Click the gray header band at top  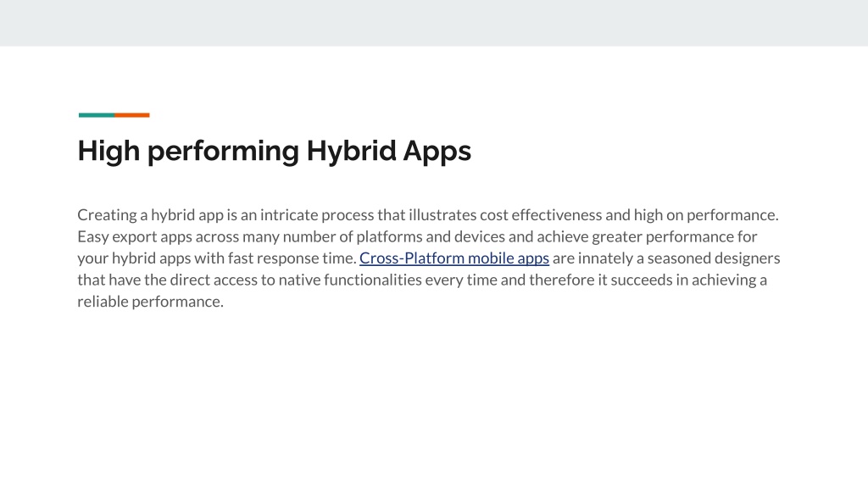tap(434, 23)
